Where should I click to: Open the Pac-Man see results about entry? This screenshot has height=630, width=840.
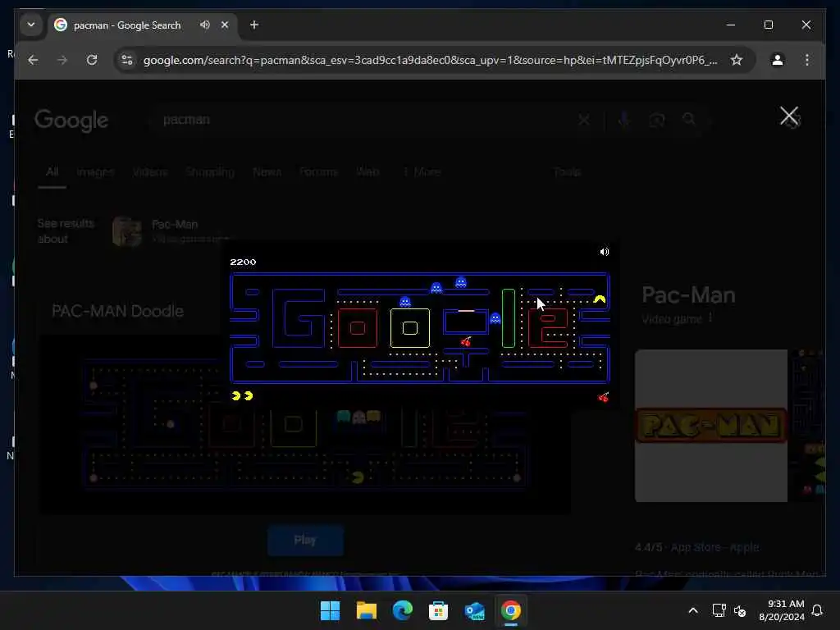coord(171,231)
